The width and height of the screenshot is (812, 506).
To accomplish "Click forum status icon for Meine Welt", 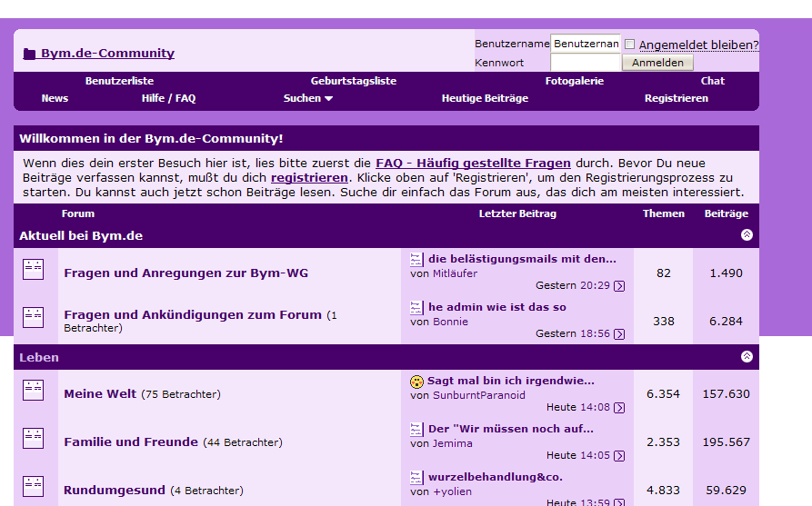I will coord(33,390).
